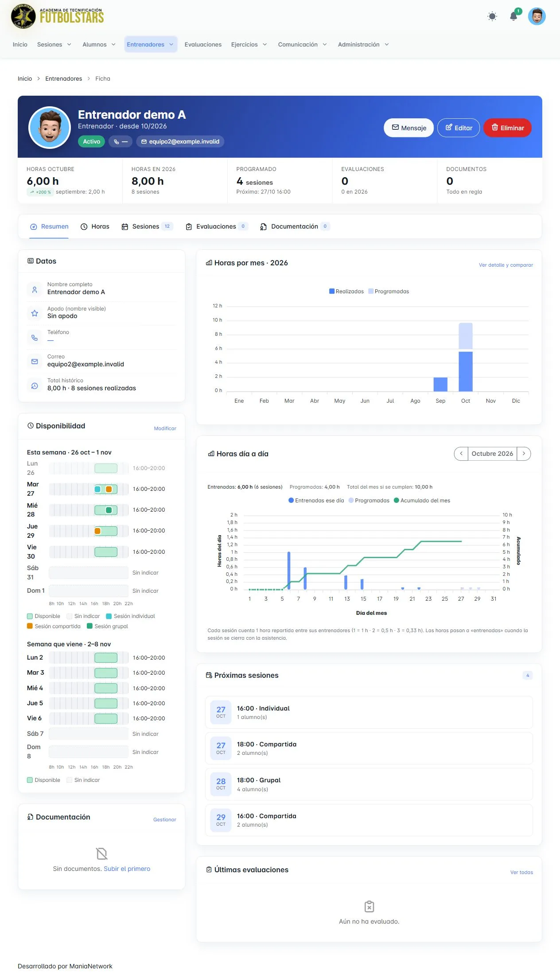Click the pencil icon in Editar button
The height and width of the screenshot is (979, 560).
[449, 128]
